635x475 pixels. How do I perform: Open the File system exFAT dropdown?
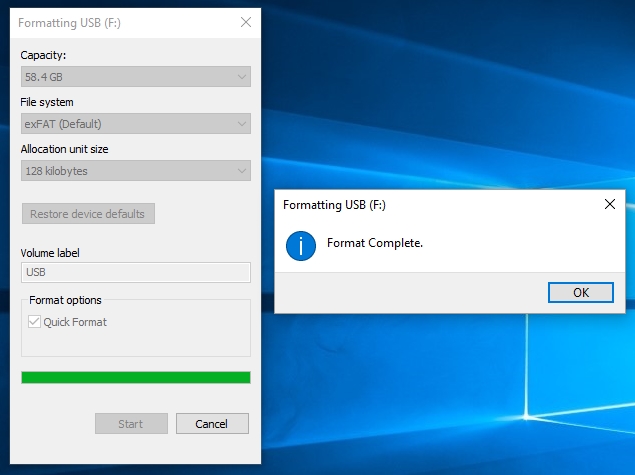click(x=136, y=124)
